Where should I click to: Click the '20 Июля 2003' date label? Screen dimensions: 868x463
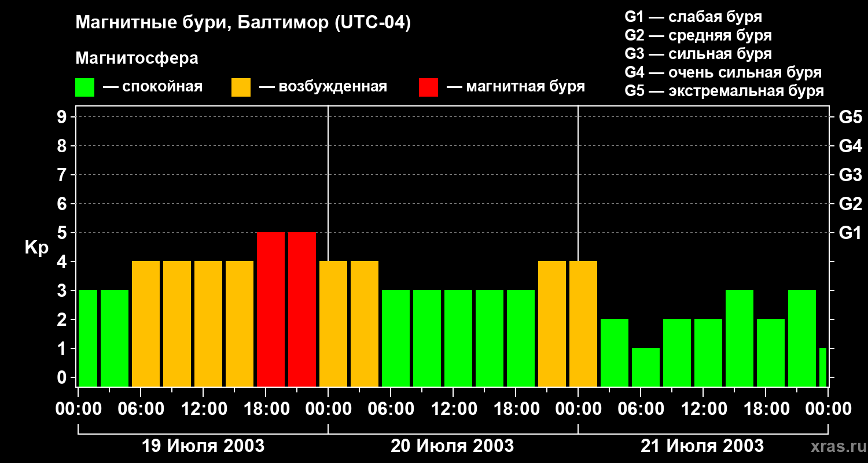[x=453, y=446]
